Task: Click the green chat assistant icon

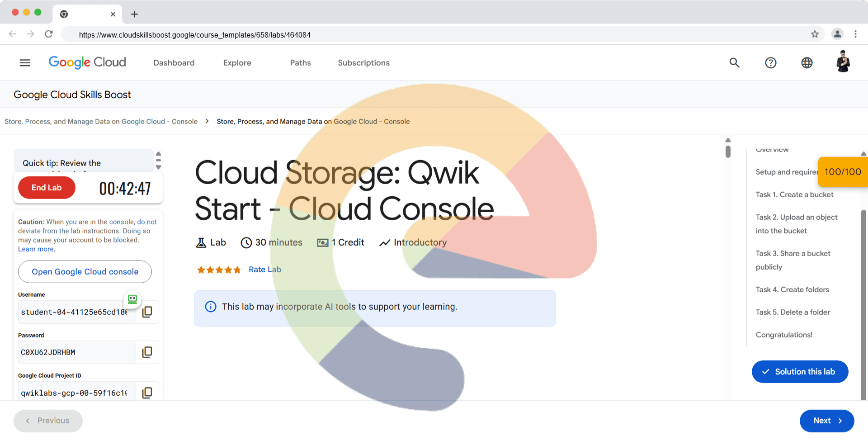Action: (132, 299)
